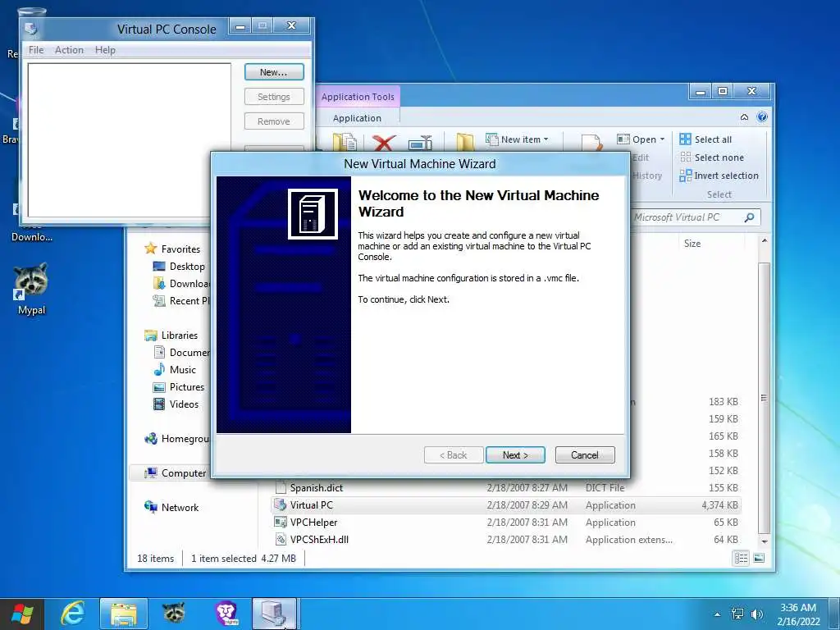Click the VPCShExH.dll file icon
The image size is (840, 630).
pyautogui.click(x=281, y=539)
